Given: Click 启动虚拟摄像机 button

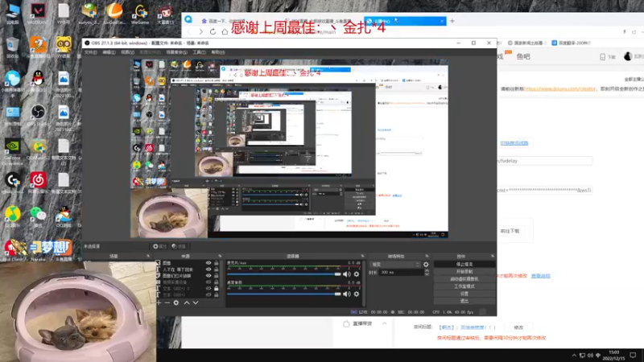Looking at the screenshot, I should pyautogui.click(x=464, y=279).
